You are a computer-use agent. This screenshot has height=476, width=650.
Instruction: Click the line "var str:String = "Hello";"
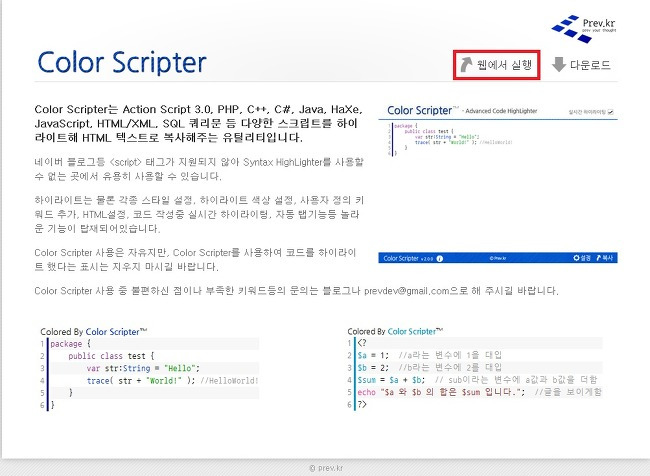pos(143,368)
